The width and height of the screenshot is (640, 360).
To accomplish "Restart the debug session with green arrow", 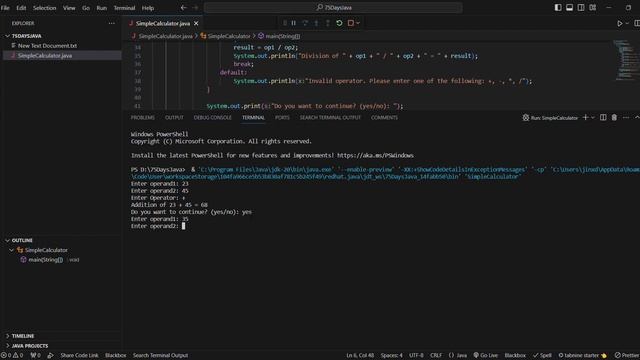I will tap(339, 23).
